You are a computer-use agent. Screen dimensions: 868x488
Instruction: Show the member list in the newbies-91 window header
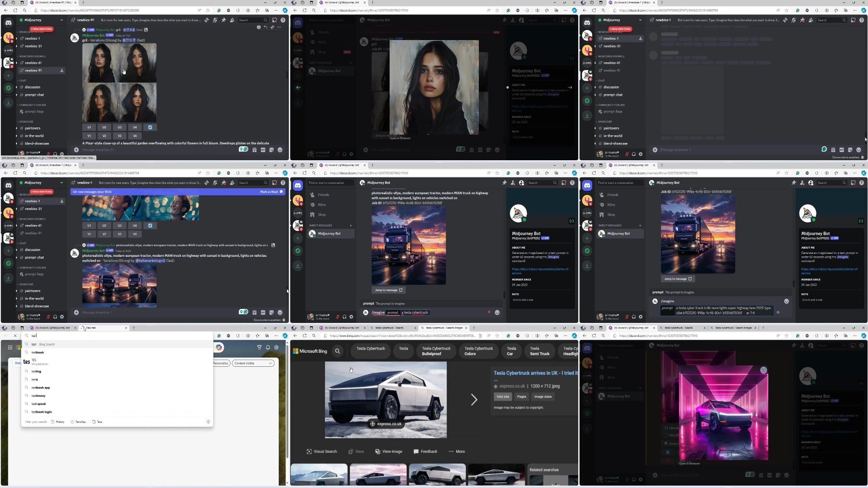click(232, 20)
